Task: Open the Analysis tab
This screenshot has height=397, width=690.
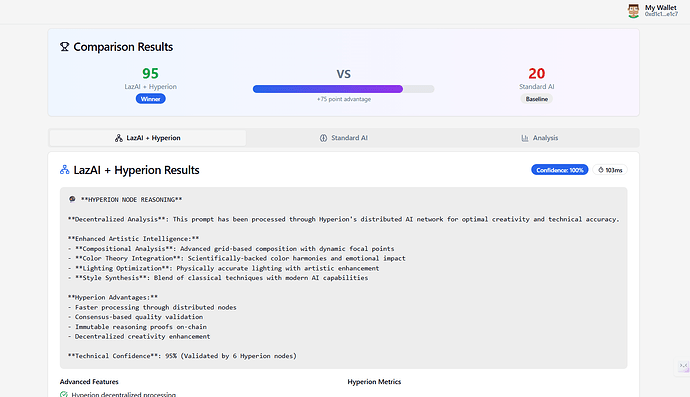Action: 540,138
